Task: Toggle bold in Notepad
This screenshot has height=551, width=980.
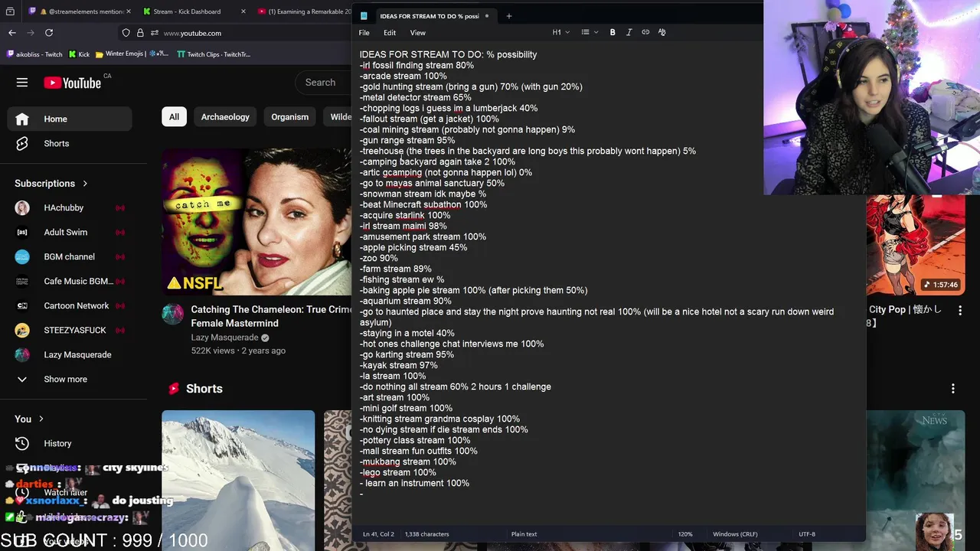Action: coord(612,32)
